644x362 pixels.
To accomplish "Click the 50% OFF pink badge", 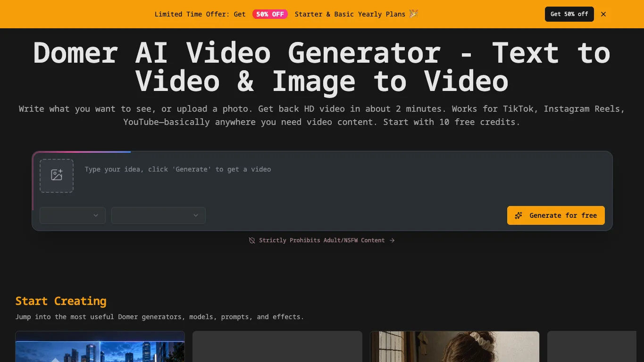I will [270, 14].
